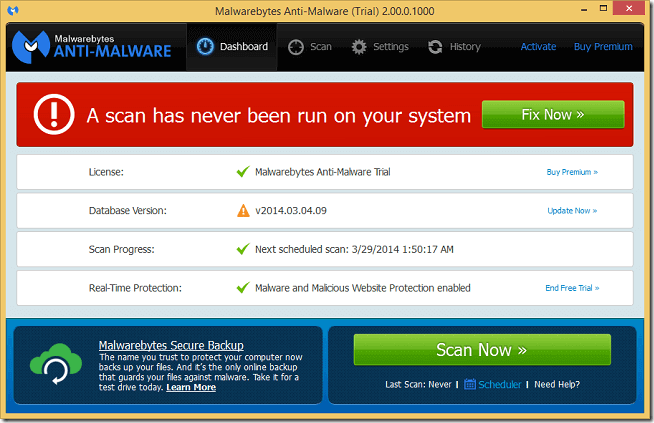Click the window title bar text

pyautogui.click(x=324, y=11)
